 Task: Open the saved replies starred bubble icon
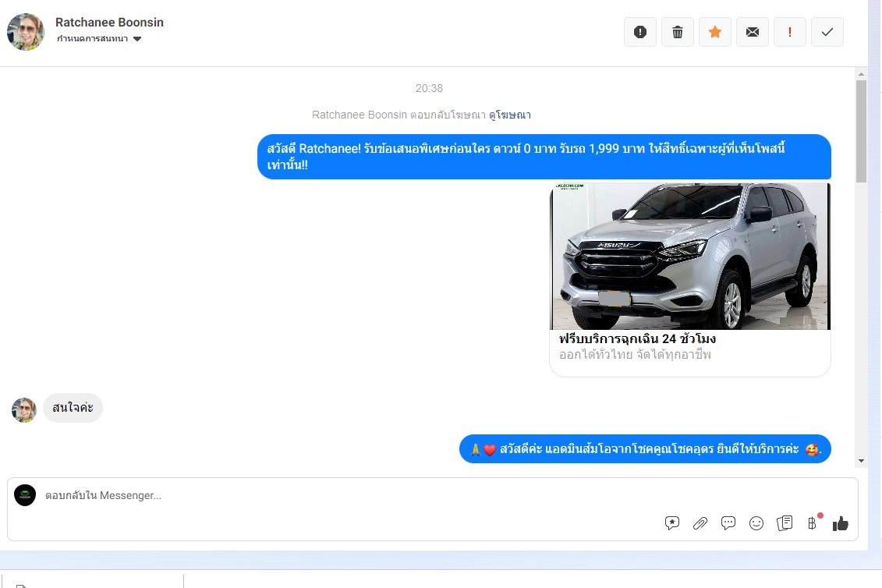point(672,523)
